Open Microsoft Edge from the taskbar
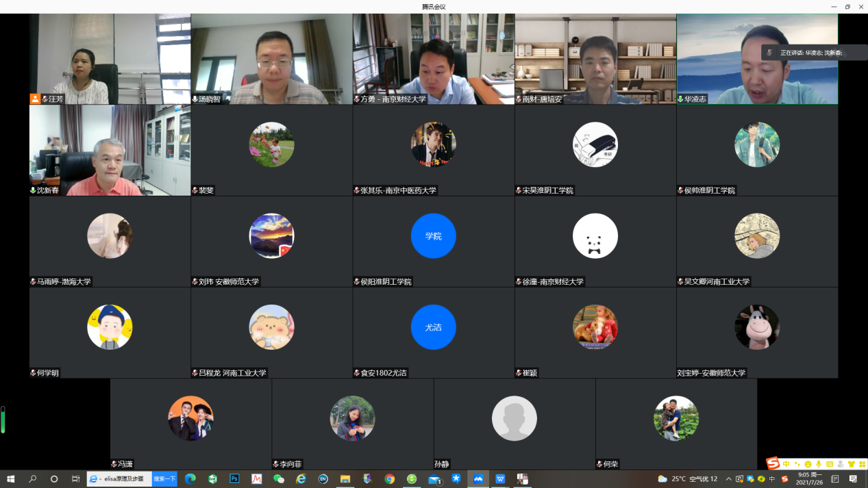Image resolution: width=868 pixels, height=488 pixels. [190, 479]
